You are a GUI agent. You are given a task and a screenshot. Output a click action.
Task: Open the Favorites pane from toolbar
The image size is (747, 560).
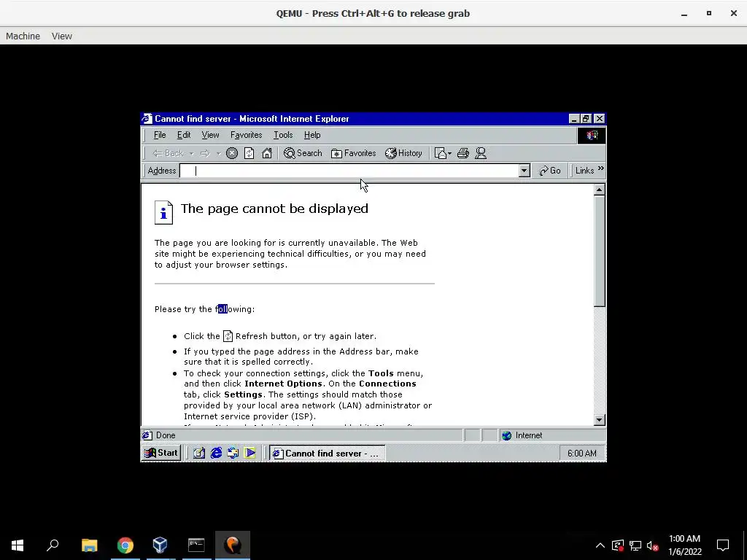pos(354,153)
